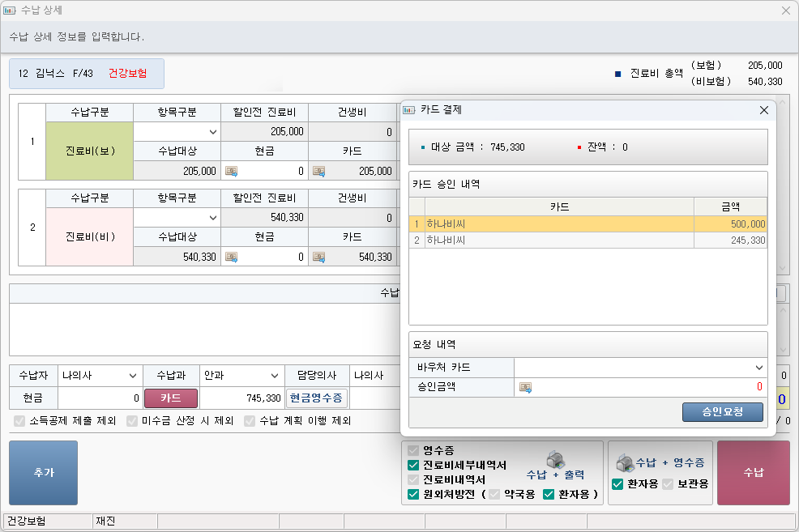Close the 카드 결제 dialog

point(763,110)
